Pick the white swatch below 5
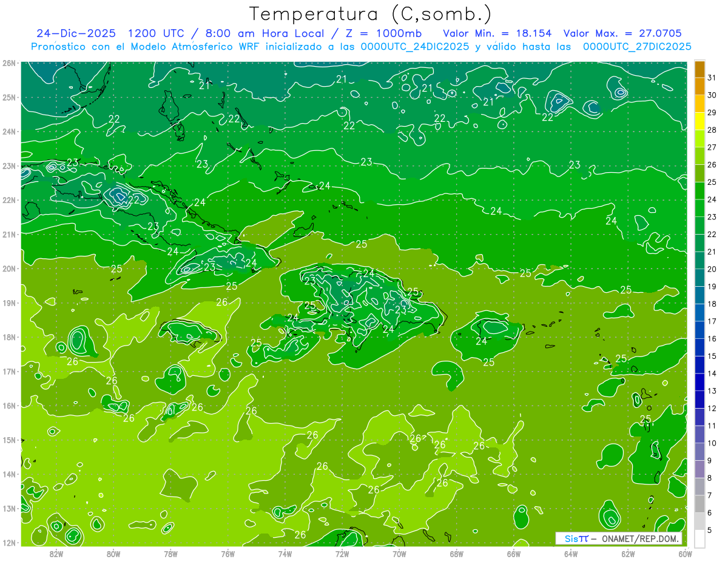728x562 pixels. [x=700, y=538]
